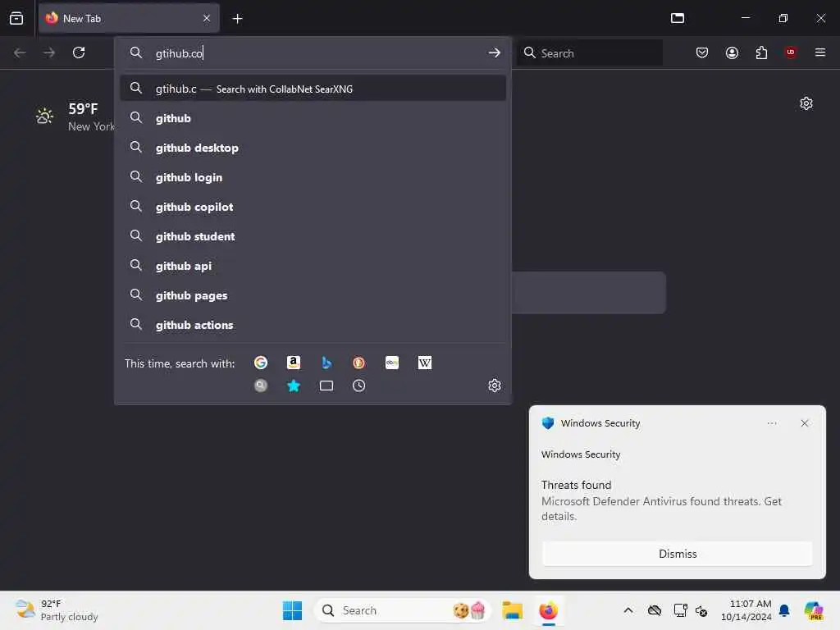
Task: Choose the 'github' suggestion
Action: [313, 118]
